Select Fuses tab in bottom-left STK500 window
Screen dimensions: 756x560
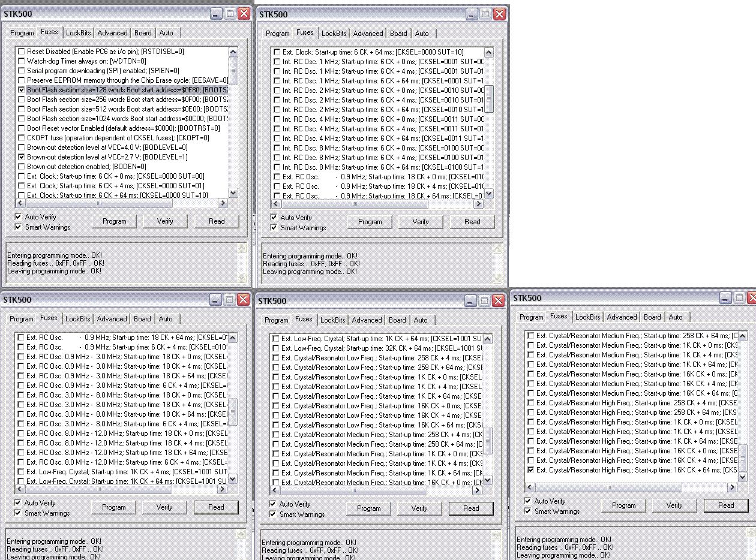pyautogui.click(x=49, y=318)
